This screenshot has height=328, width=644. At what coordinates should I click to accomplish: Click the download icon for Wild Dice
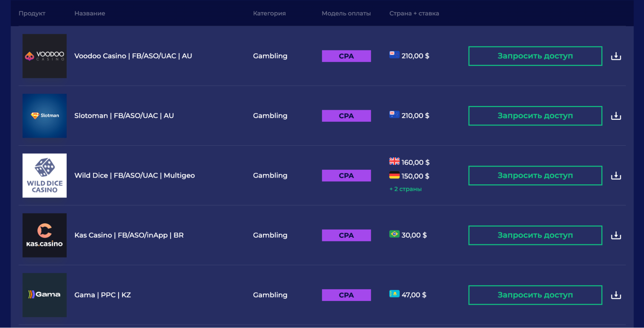point(616,176)
